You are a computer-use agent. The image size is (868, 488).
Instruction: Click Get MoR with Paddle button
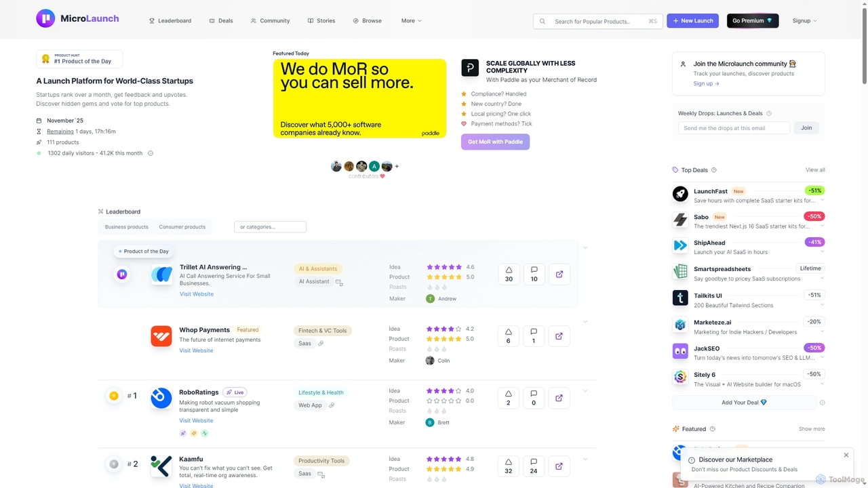495,142
